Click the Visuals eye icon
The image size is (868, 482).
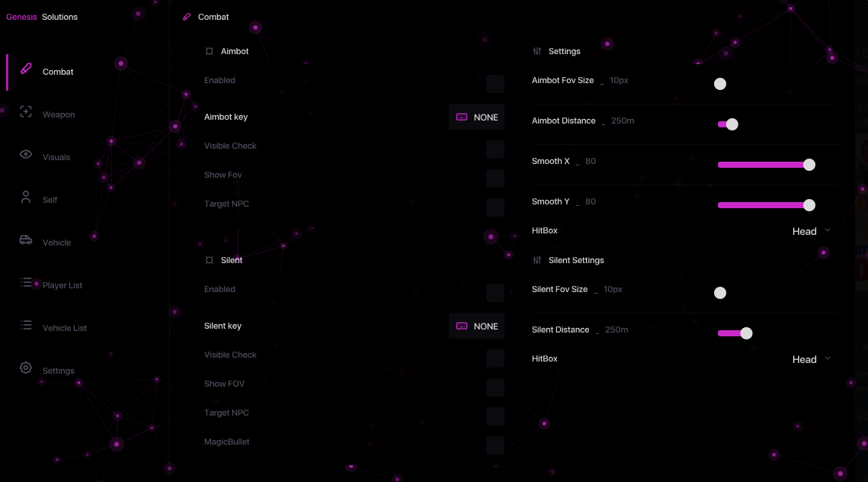(x=26, y=155)
